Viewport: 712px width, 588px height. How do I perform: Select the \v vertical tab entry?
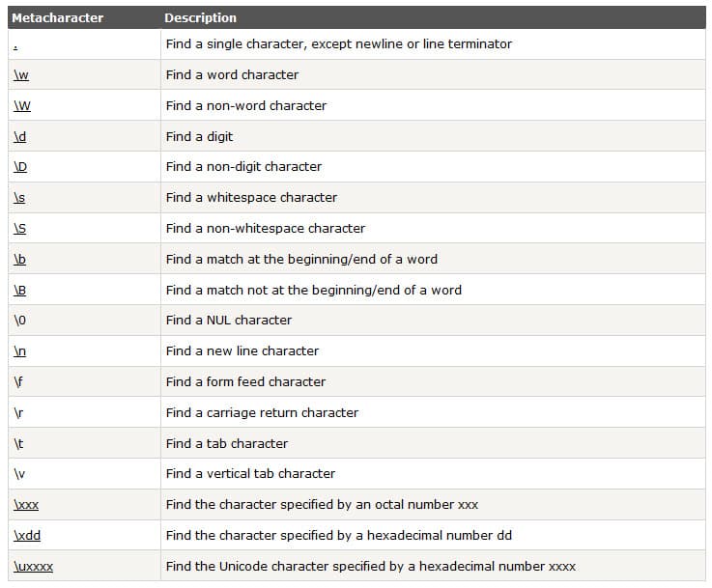[19, 474]
